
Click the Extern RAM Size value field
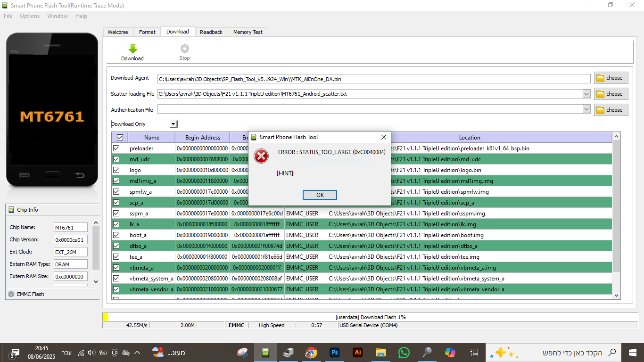point(70,277)
